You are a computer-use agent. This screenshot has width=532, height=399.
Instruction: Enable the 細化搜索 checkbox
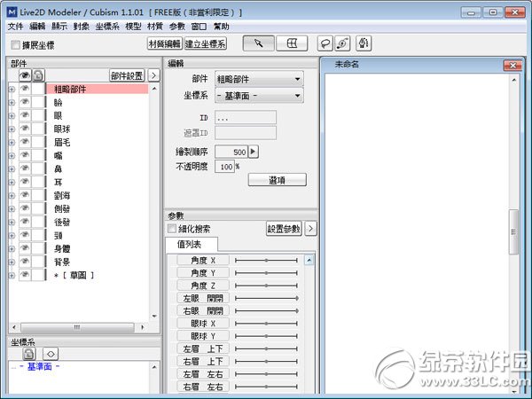(172, 229)
